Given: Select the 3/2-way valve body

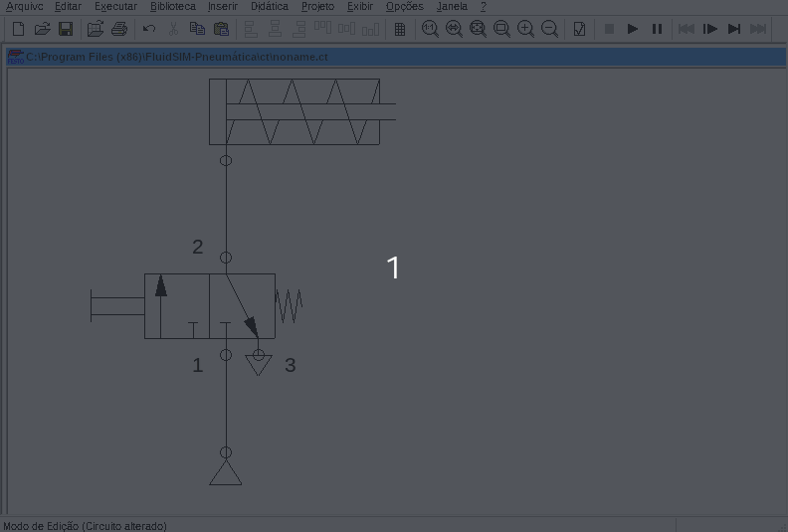Looking at the screenshot, I should coord(210,306).
